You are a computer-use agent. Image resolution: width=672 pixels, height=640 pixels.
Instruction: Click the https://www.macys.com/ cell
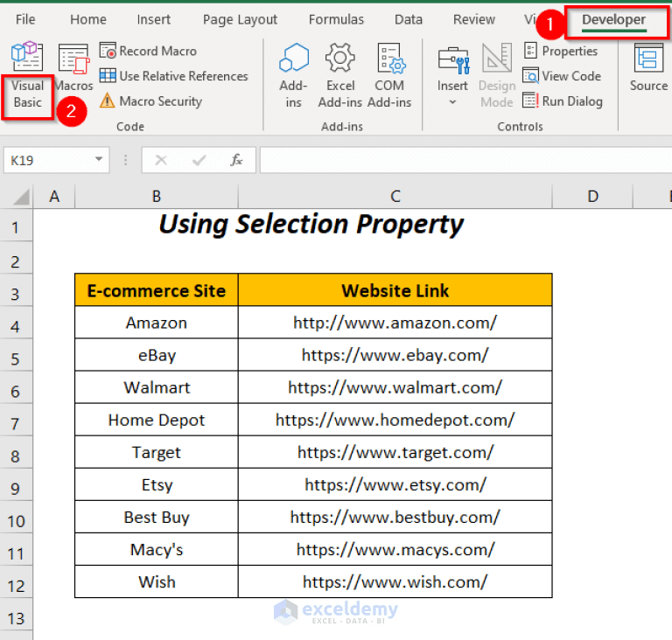click(395, 550)
